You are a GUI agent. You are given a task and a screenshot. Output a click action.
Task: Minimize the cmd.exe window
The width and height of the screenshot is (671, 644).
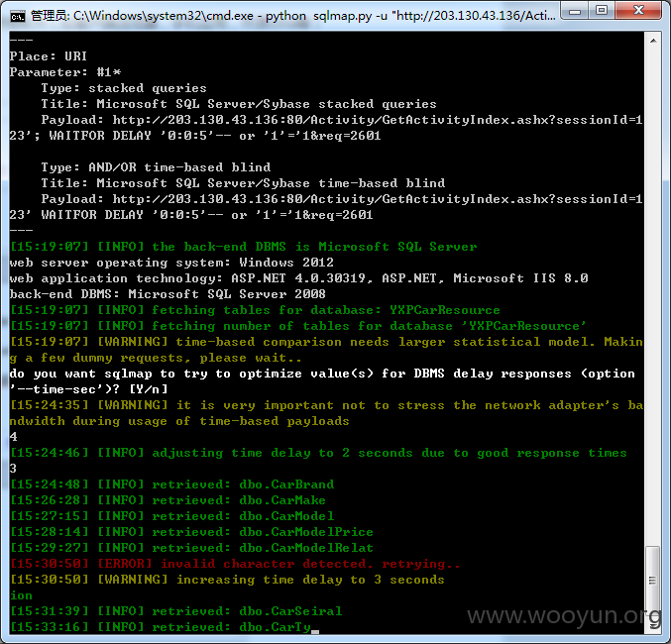pos(575,10)
